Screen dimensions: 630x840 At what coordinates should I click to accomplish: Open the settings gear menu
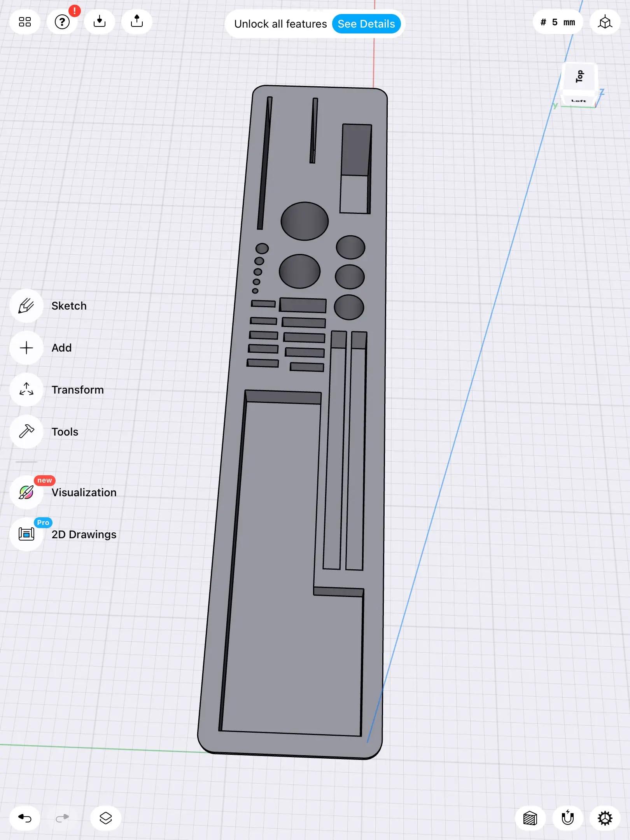tap(605, 818)
